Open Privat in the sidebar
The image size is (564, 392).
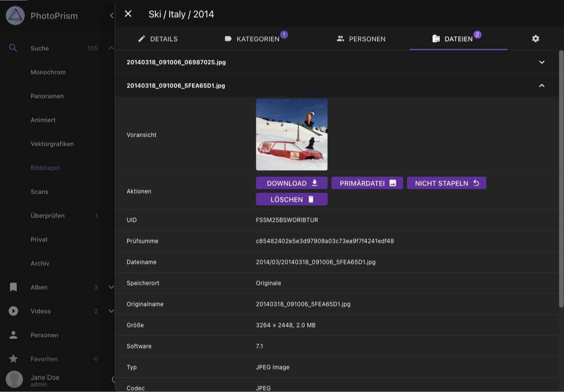pos(39,240)
